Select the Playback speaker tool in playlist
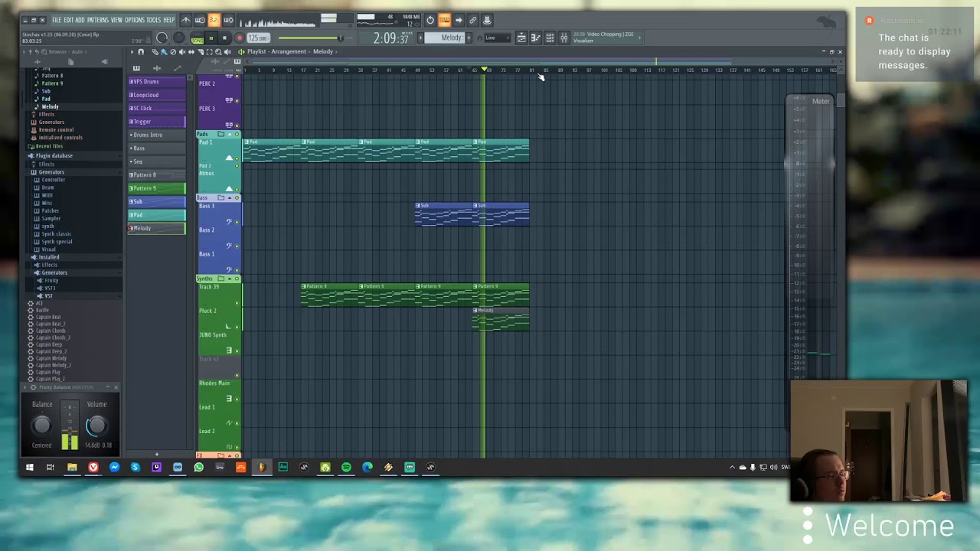Viewport: 980px width, 551px height. tap(227, 52)
